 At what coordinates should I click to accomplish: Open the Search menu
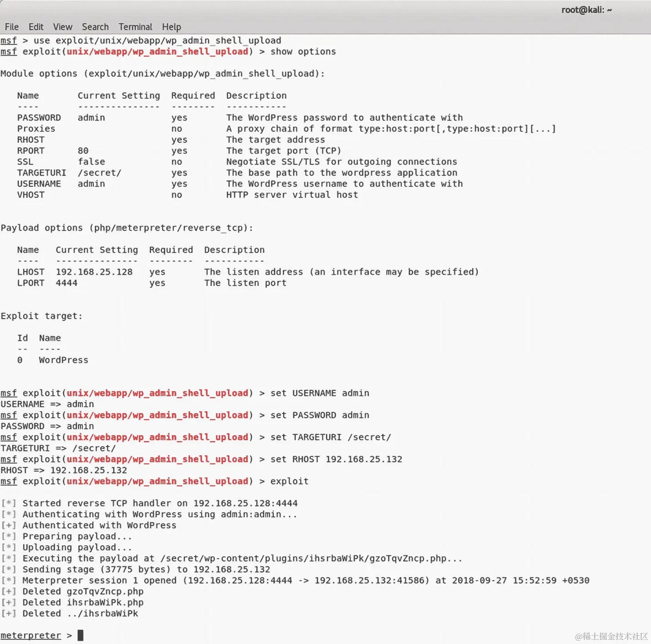pos(95,27)
